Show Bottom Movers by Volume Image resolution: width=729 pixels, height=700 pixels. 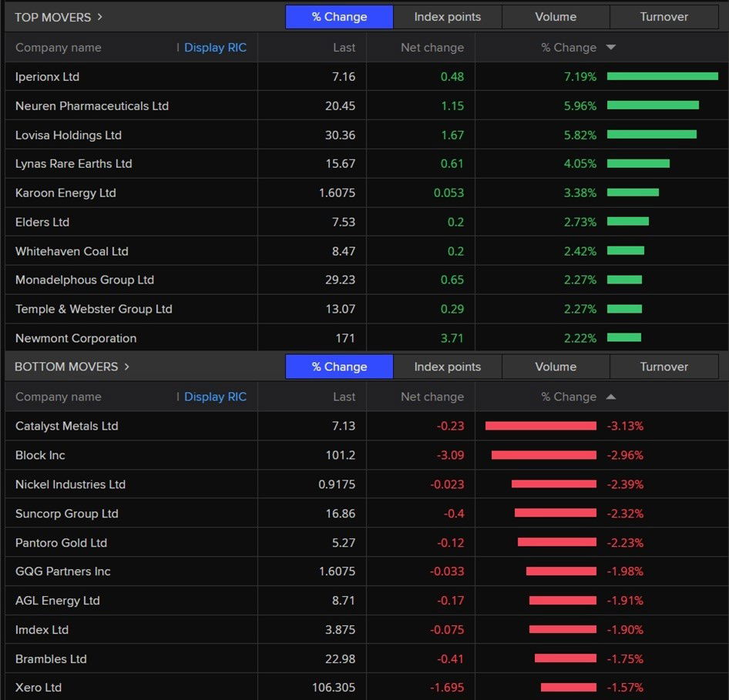(x=556, y=367)
